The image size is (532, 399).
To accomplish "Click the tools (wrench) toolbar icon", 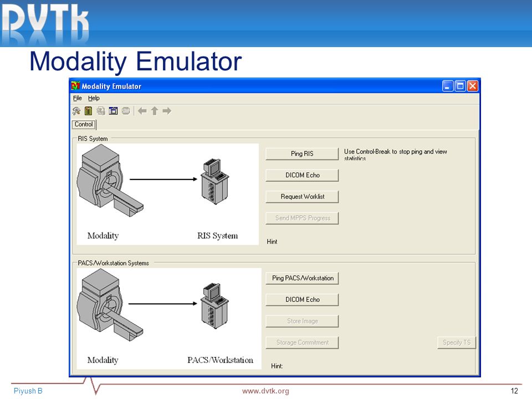I will coord(76,111).
